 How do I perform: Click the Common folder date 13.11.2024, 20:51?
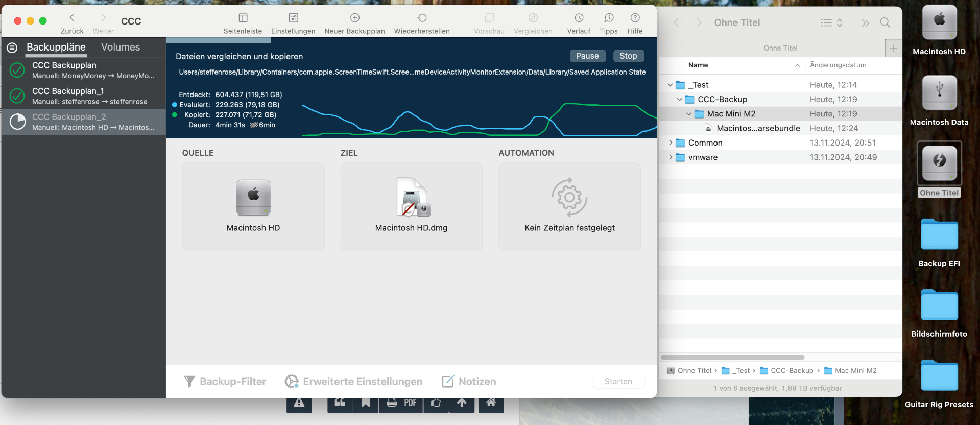[x=843, y=143]
